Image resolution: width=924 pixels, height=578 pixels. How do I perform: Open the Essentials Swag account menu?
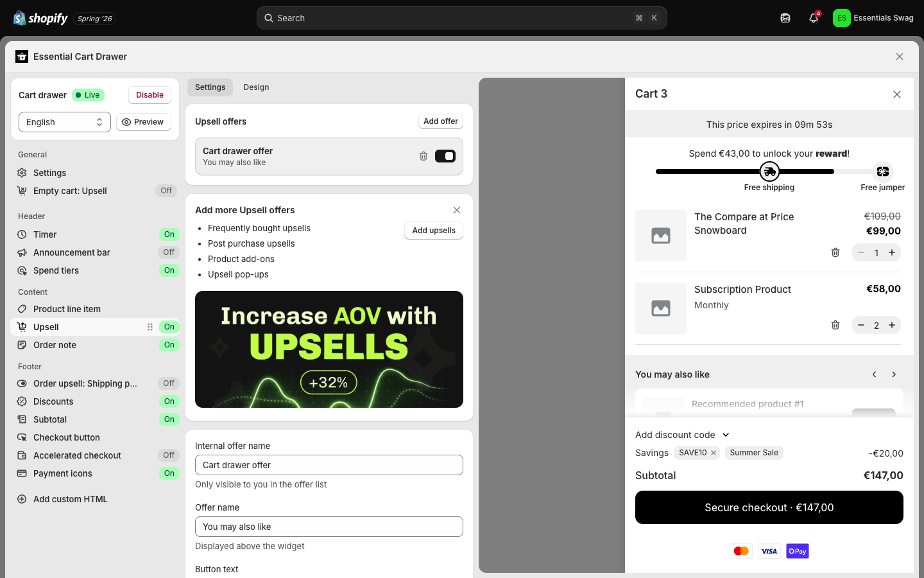(x=873, y=18)
